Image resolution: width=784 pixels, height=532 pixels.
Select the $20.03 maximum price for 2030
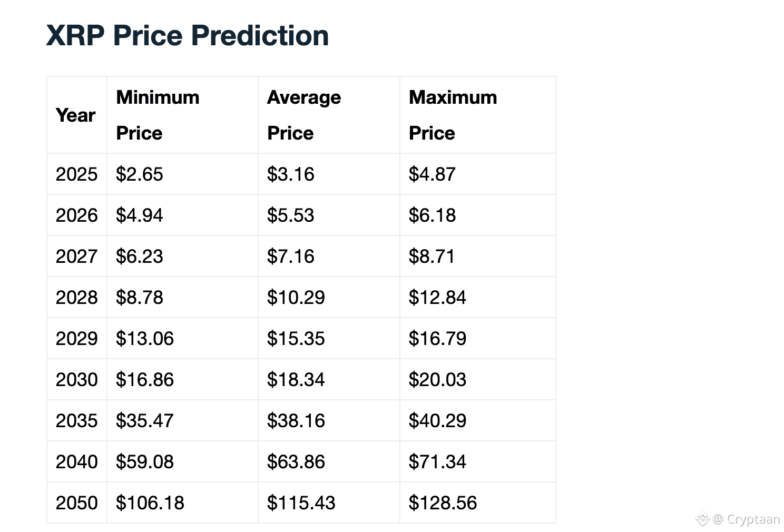(437, 380)
